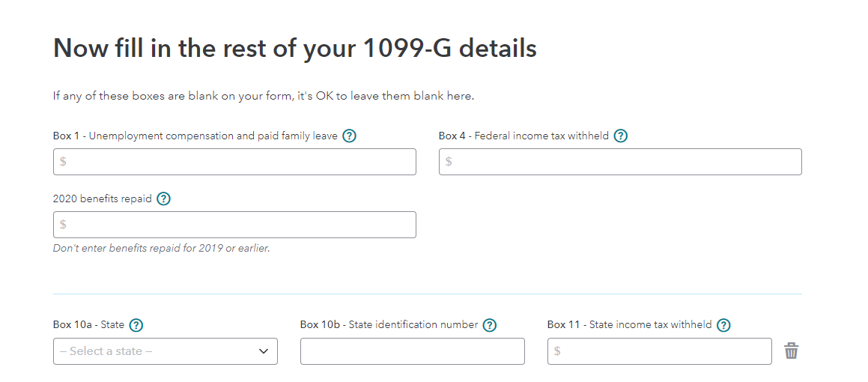The image size is (868, 382).
Task: Click the note 'Don't enter benefits repaid for 2019 or earlier.'
Action: [x=162, y=249]
